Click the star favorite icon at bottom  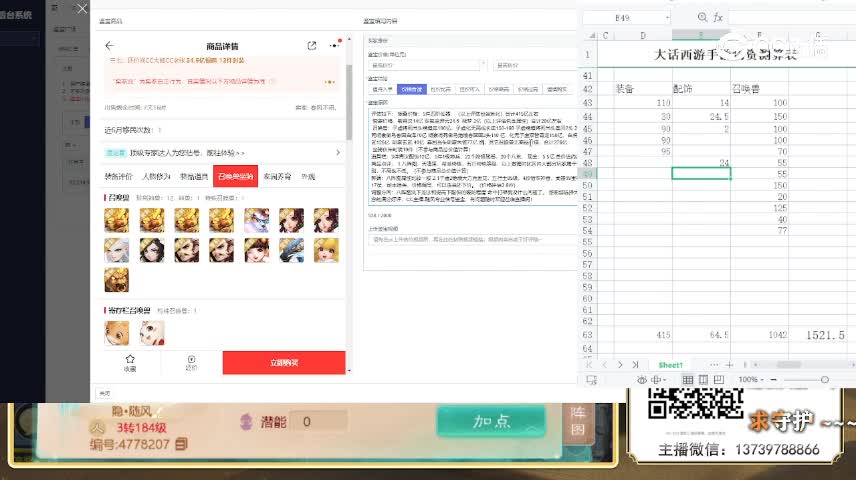point(130,359)
